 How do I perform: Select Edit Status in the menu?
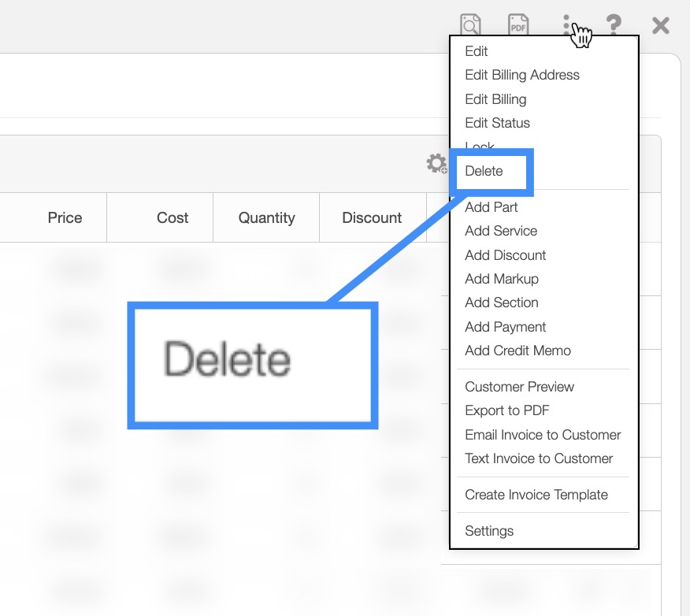(497, 123)
